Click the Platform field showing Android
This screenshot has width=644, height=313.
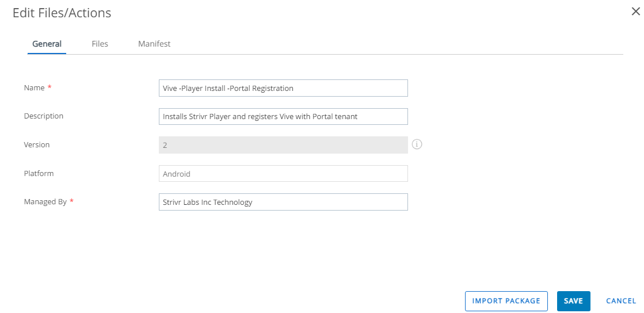pos(283,173)
